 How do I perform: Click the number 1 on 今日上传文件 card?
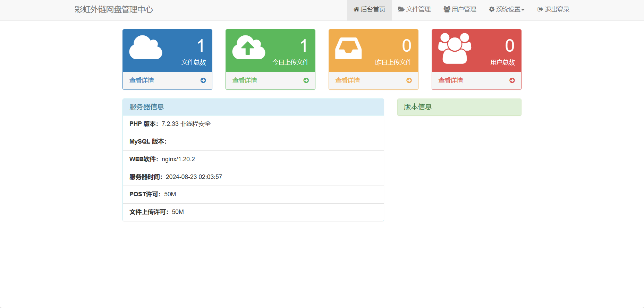point(304,46)
